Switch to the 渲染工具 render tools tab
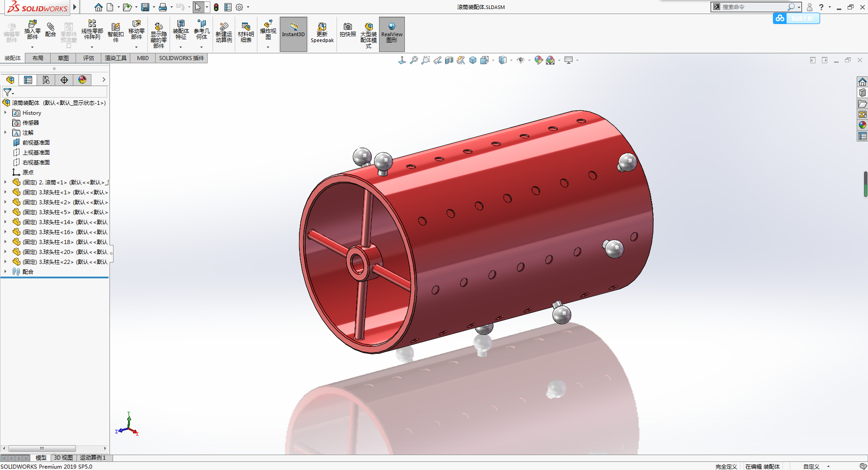Image resolution: width=868 pixels, height=470 pixels. pos(116,58)
